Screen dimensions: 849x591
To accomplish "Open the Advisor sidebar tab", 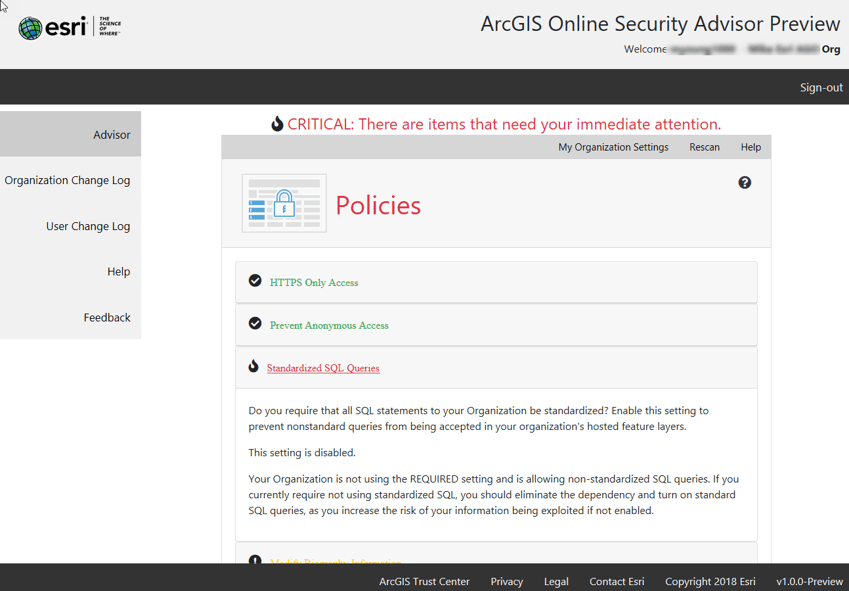I will click(x=70, y=134).
